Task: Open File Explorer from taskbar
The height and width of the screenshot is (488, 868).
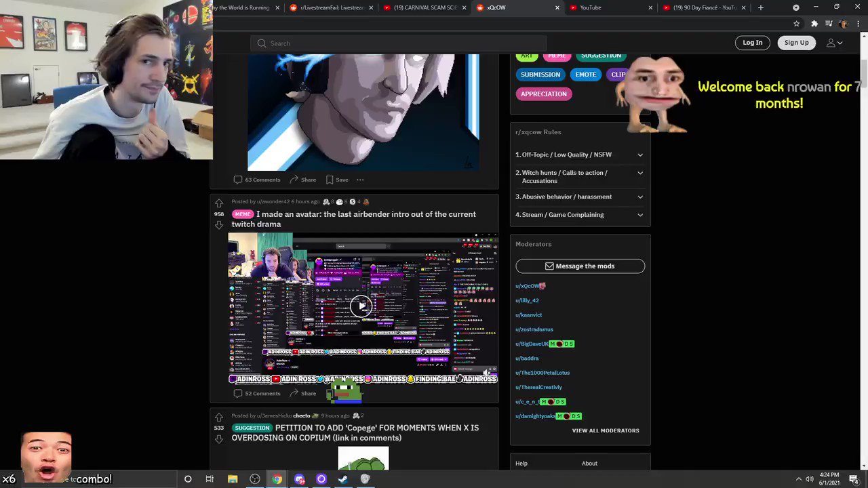Action: click(x=233, y=479)
